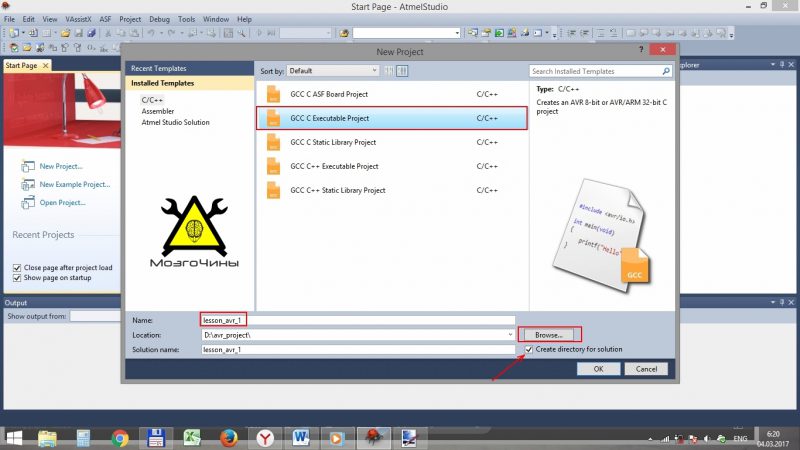Open the New Project icon dropdown arrow in toolbar
The height and width of the screenshot is (450, 800).
(x=23, y=33)
